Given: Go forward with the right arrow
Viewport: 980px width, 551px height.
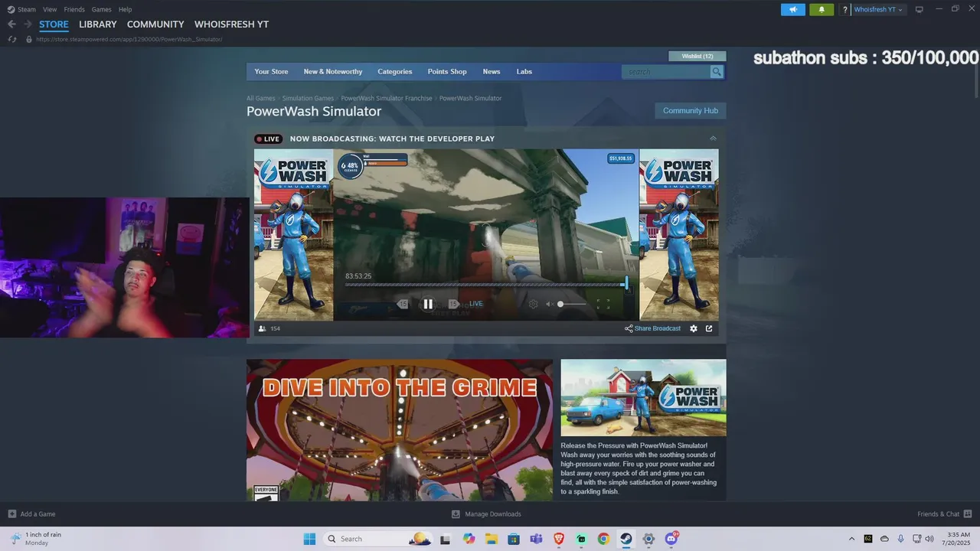Looking at the screenshot, I should point(28,24).
